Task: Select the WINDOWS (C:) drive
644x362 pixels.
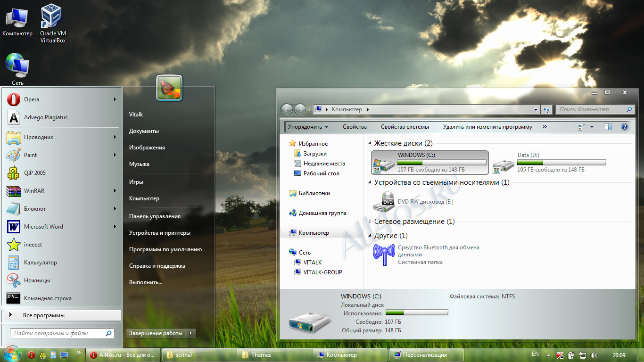Action: click(430, 163)
